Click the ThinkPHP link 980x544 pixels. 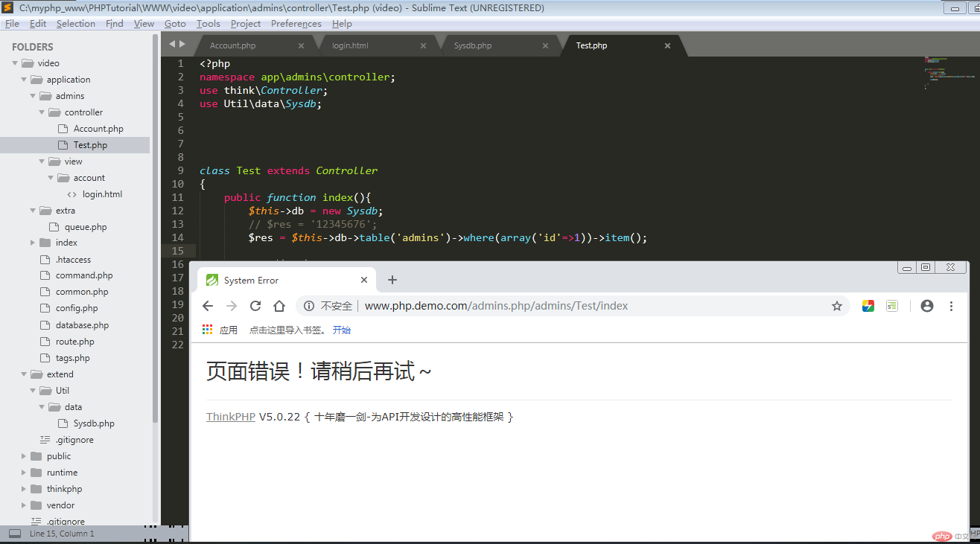point(231,417)
